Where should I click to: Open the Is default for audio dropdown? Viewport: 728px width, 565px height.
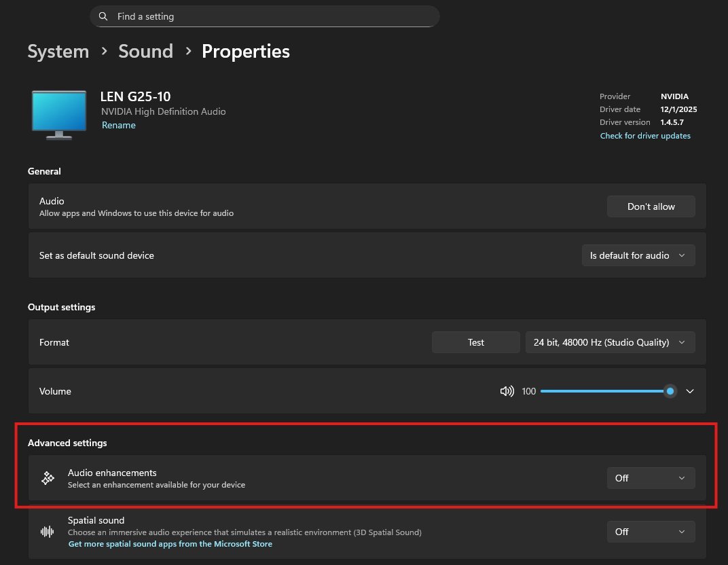click(638, 255)
